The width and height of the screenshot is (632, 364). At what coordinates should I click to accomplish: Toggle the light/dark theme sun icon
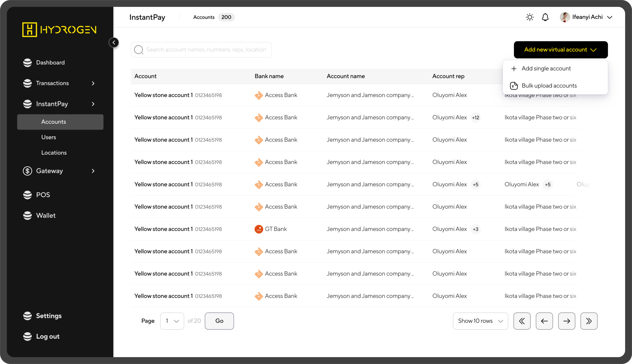click(x=530, y=17)
